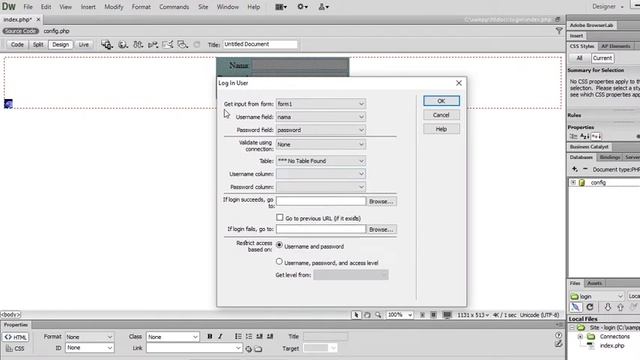
Task: Click Refresh icon in Files panel
Action: [x=590, y=307]
